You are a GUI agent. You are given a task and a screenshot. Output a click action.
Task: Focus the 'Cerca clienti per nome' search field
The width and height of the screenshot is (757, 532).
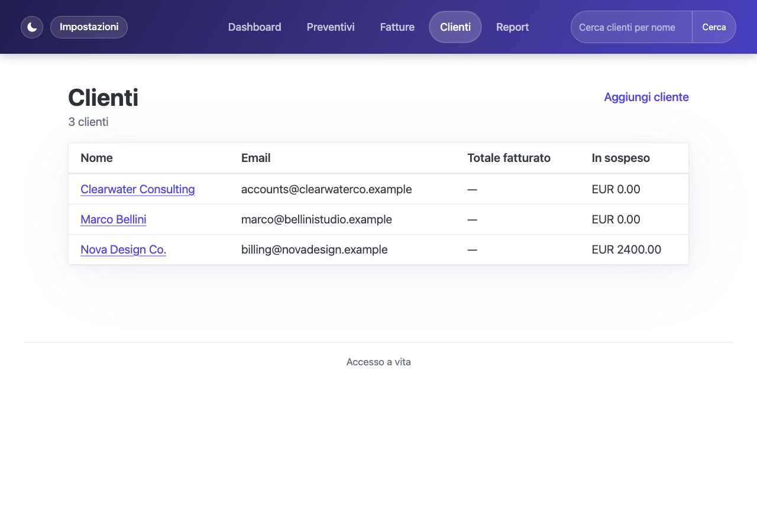tap(632, 27)
